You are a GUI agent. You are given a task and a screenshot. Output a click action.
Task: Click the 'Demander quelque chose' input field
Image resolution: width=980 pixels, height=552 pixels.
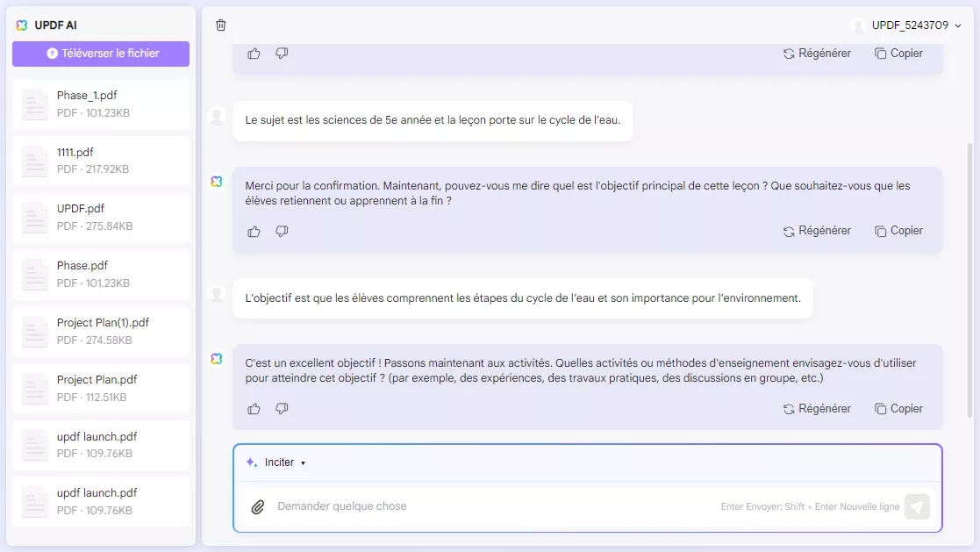pyautogui.click(x=439, y=506)
